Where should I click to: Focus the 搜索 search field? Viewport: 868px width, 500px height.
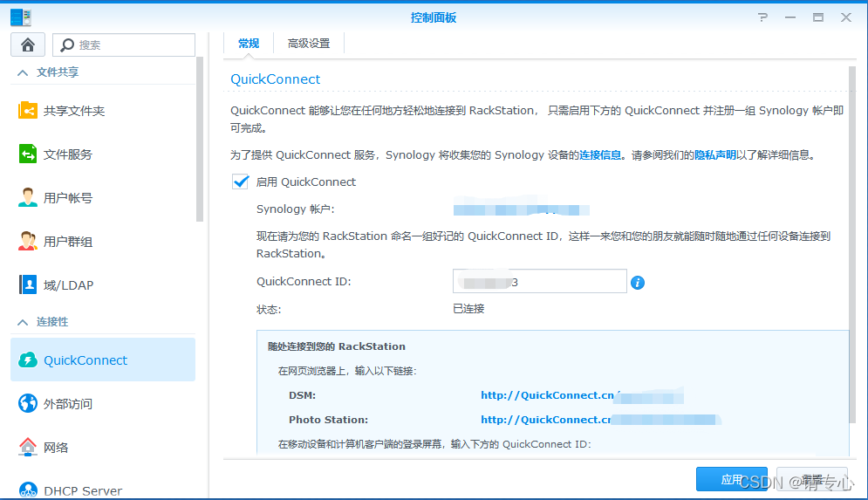[x=124, y=45]
